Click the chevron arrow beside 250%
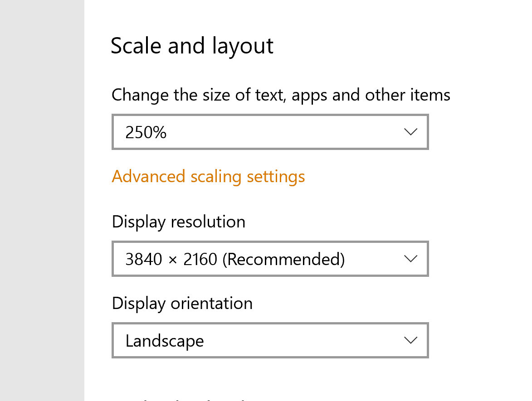This screenshot has width=532, height=401. click(x=410, y=132)
